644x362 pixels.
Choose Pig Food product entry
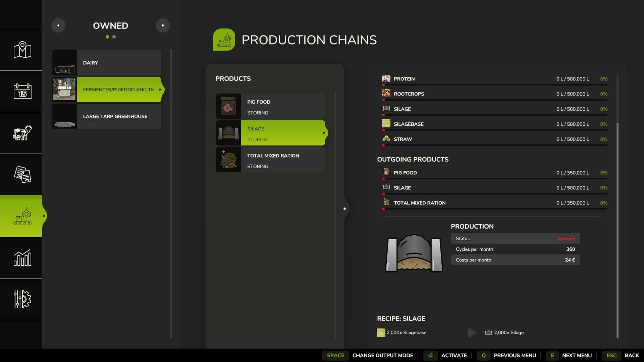[x=270, y=106]
